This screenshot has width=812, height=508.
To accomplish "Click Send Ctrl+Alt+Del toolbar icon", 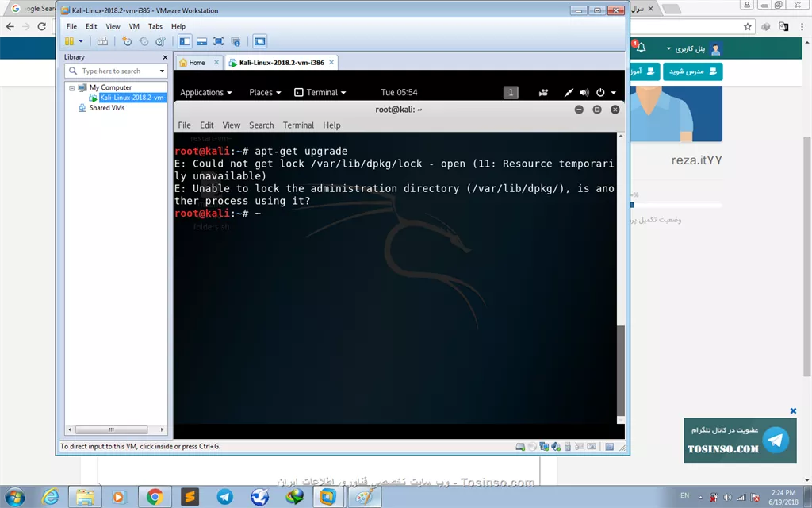I will 102,41.
